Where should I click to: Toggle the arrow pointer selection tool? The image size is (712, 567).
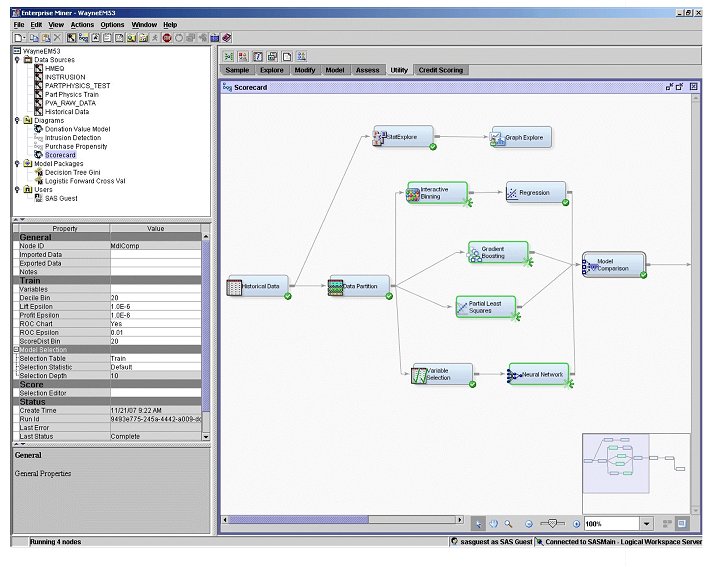[x=479, y=523]
